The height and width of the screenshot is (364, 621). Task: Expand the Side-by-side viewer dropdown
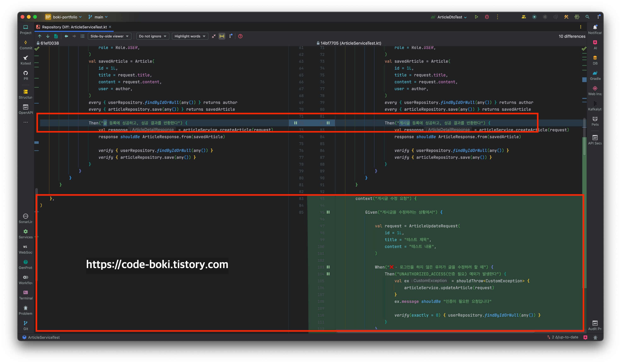(x=110, y=36)
